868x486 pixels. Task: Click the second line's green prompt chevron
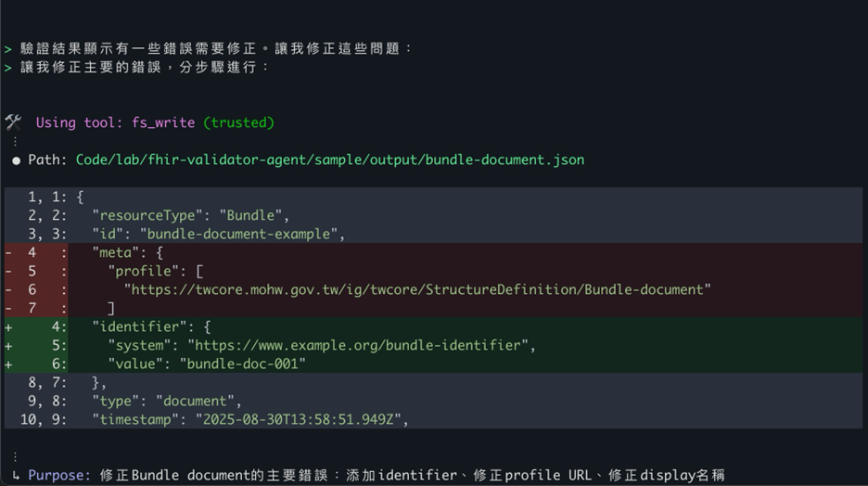click(8, 68)
